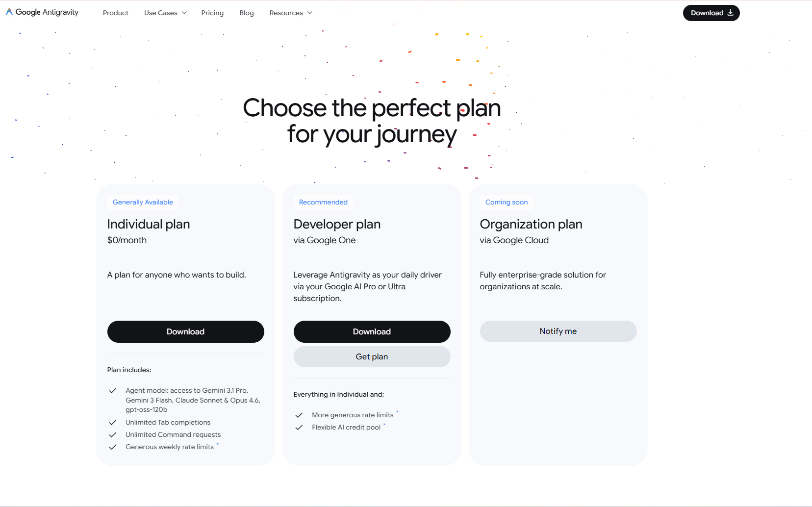Open the Product menu item
Screen dimensions: 812x507
coord(116,13)
